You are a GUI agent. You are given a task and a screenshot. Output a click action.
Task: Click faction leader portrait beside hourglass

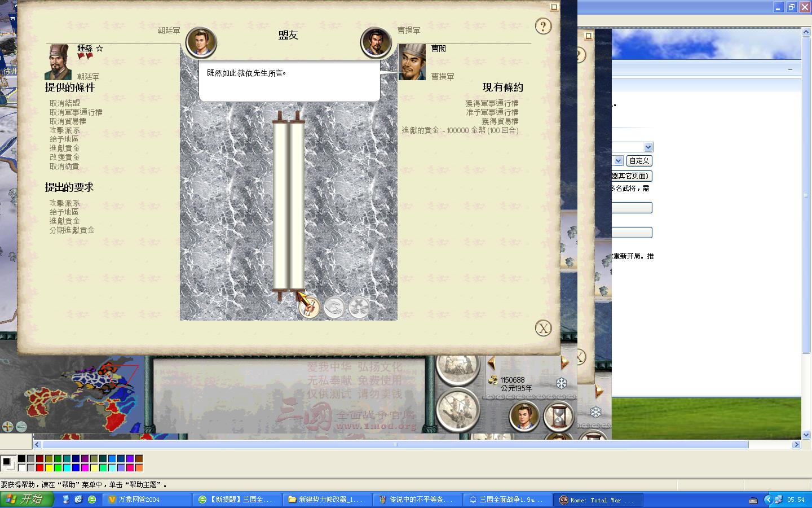[524, 417]
